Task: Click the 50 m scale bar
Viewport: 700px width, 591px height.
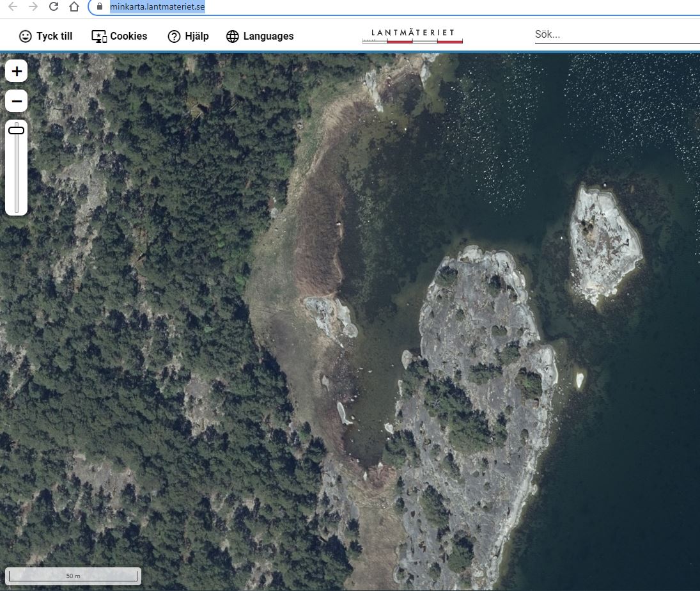Action: (74, 576)
